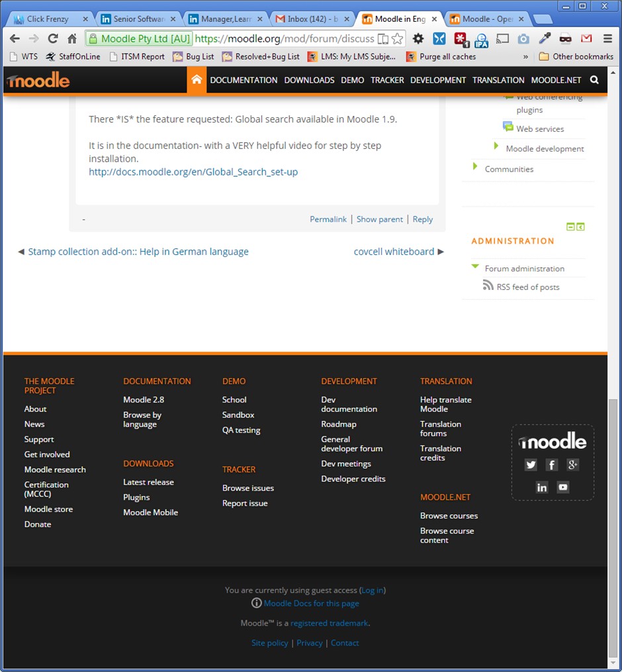Collapse the Forum administration tree node
Viewport: 622px width, 672px height.
click(x=475, y=267)
